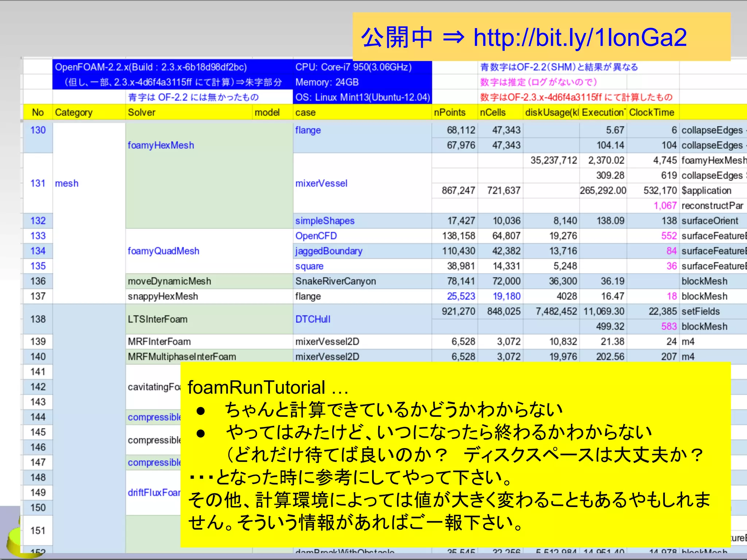Click the 'No' column header
The image size is (747, 560).
pyautogui.click(x=38, y=112)
